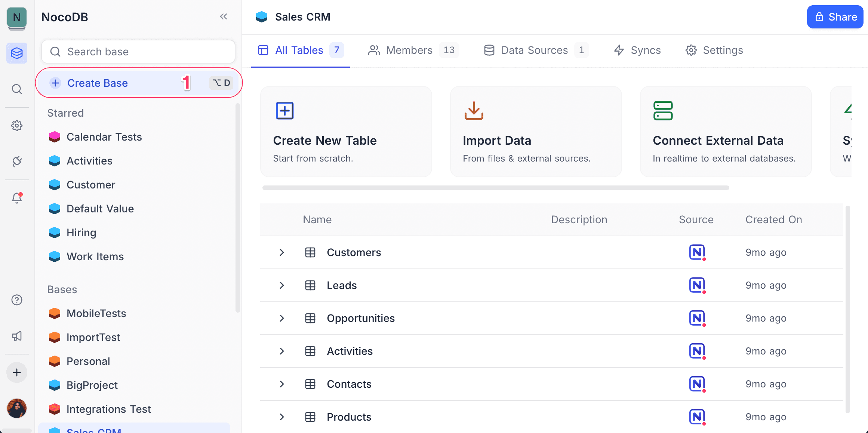The width and height of the screenshot is (868, 433).
Task: Open quick search from the left rail
Action: (16, 89)
